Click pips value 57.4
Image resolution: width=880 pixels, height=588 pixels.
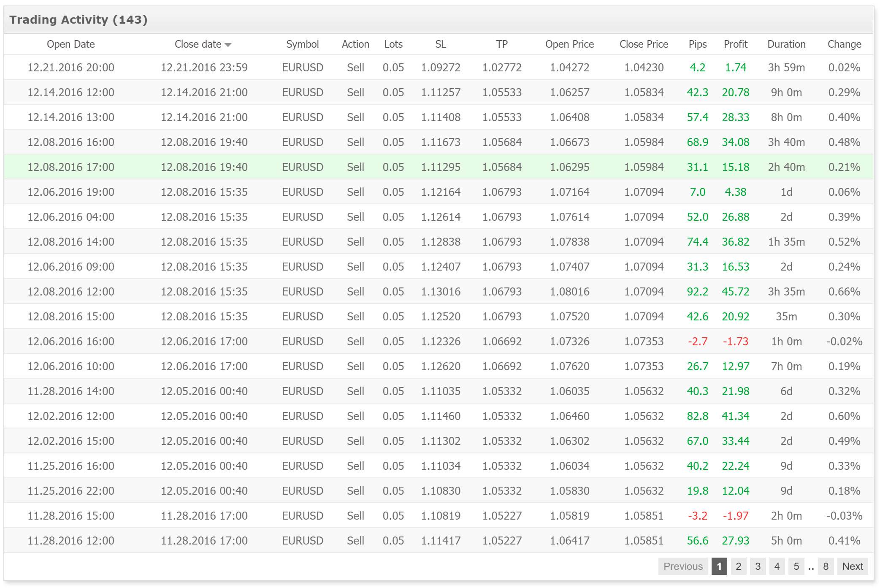[698, 117]
